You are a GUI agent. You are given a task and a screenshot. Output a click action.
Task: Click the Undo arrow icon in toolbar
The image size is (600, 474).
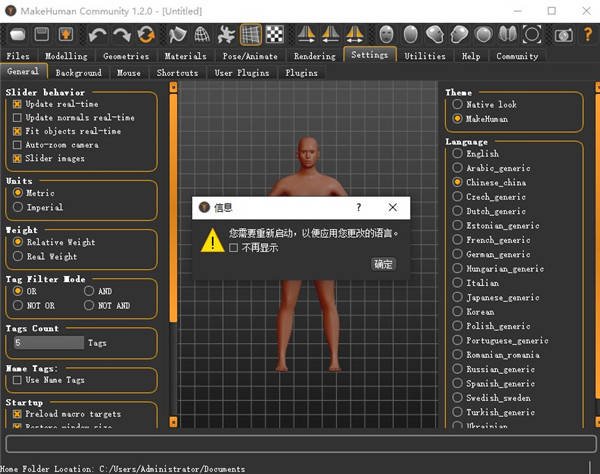[x=99, y=35]
